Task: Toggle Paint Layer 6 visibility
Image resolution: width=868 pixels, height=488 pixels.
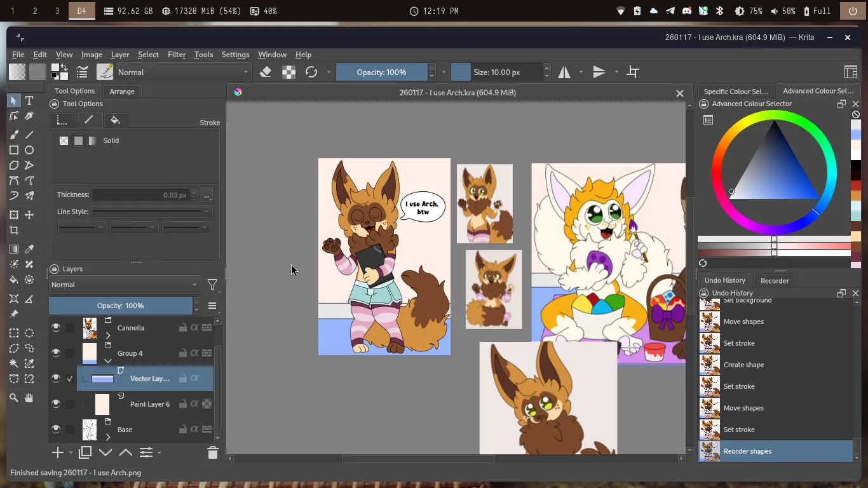Action: (56, 404)
